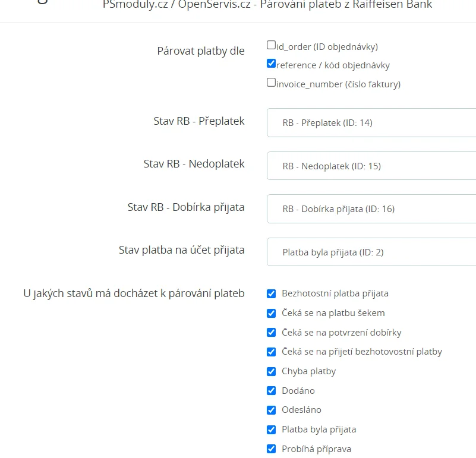Disable Čeká se na potvrzení dobírky
The width and height of the screenshot is (476, 458).
[x=272, y=333]
